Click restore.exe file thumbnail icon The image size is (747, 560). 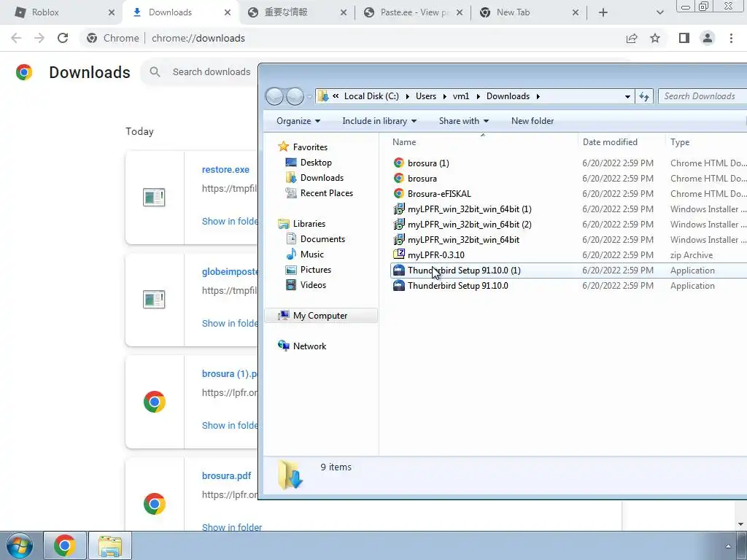[155, 197]
